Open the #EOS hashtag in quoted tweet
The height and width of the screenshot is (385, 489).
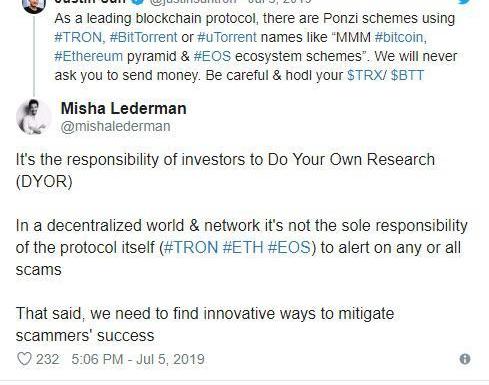tap(212, 56)
